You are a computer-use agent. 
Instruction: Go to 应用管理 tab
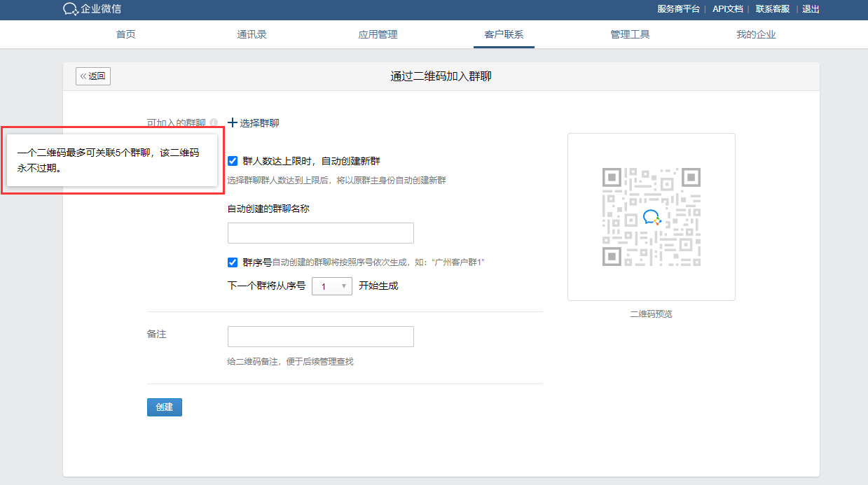[378, 34]
